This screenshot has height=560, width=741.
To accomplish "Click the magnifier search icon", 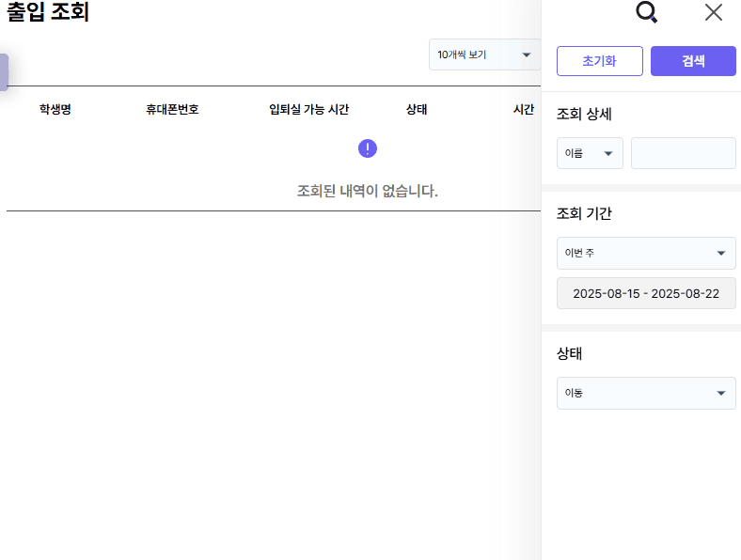I will pyautogui.click(x=646, y=12).
